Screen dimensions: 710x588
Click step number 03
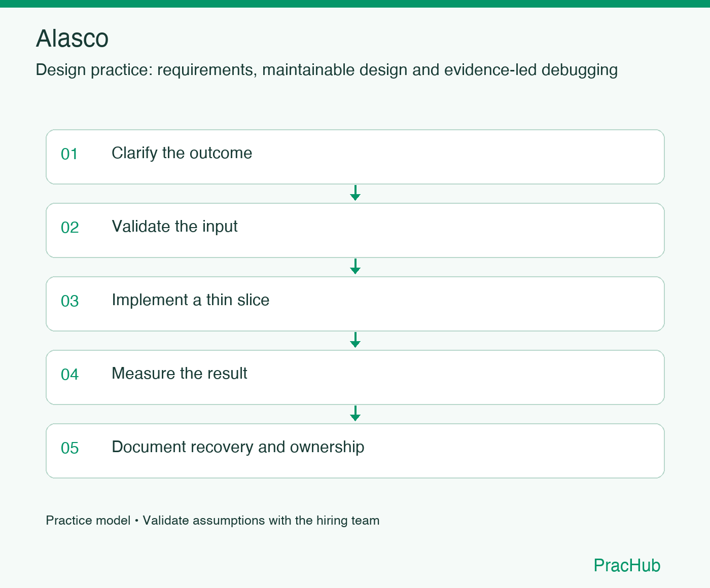point(69,301)
